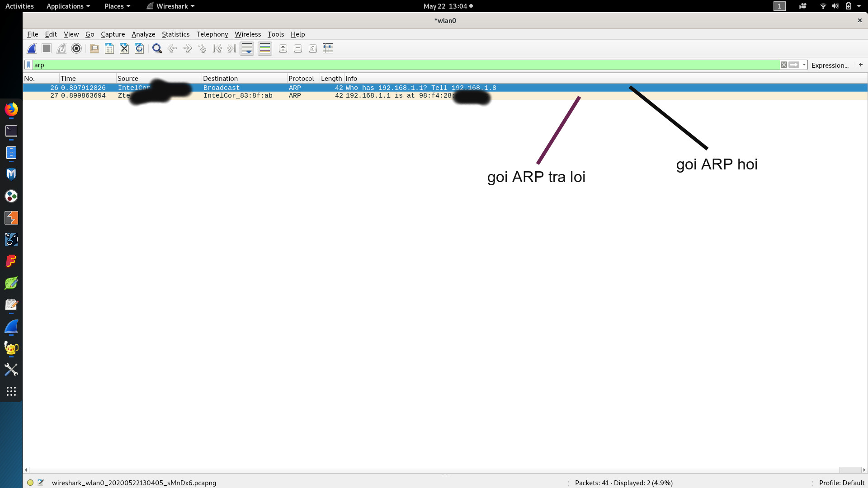The height and width of the screenshot is (488, 868).
Task: Zoom in the packet list text
Action: (283, 48)
